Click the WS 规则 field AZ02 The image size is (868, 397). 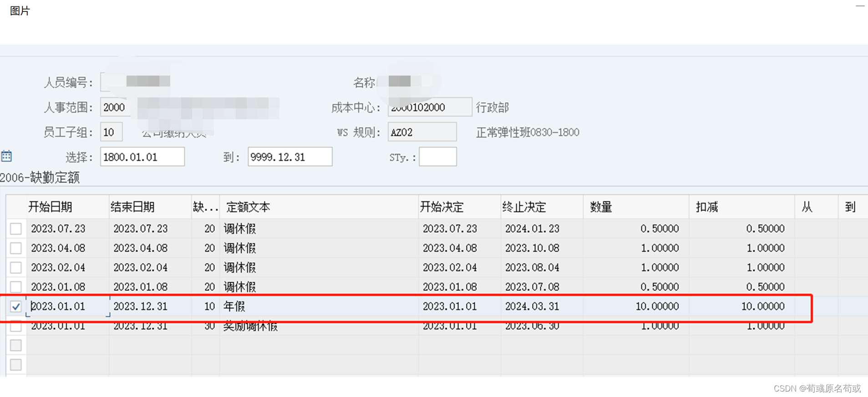422,132
